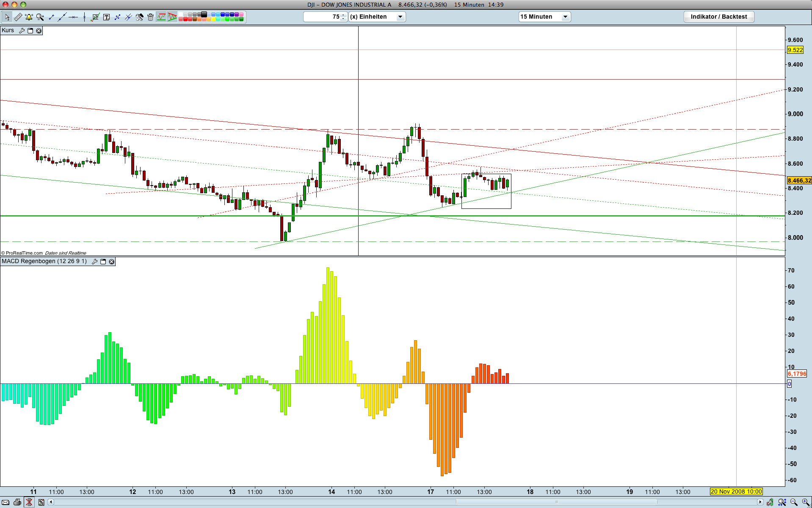Close the MACD Regenbogen panel
The image size is (812, 508).
pyautogui.click(x=112, y=261)
